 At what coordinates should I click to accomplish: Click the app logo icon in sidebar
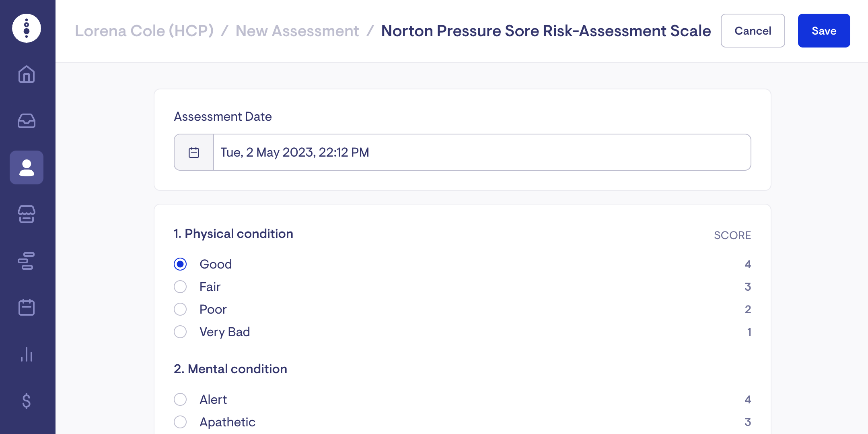[27, 28]
